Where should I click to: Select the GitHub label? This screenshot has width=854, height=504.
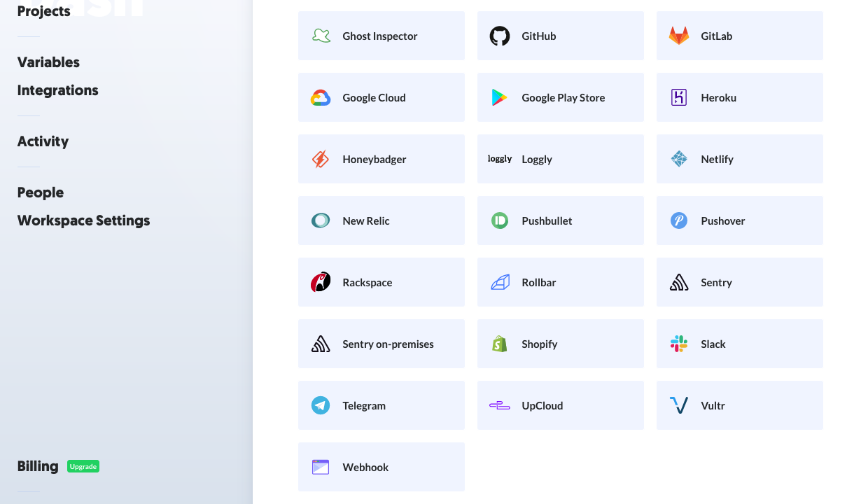click(539, 36)
